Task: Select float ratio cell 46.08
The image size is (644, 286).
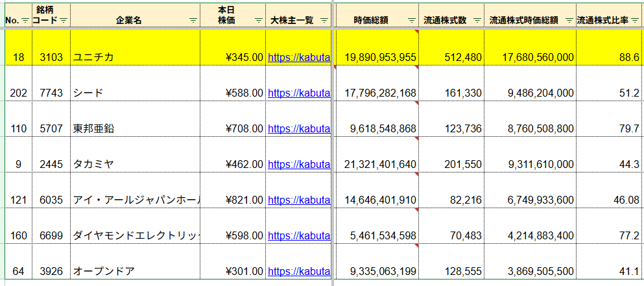Action: pos(609,190)
